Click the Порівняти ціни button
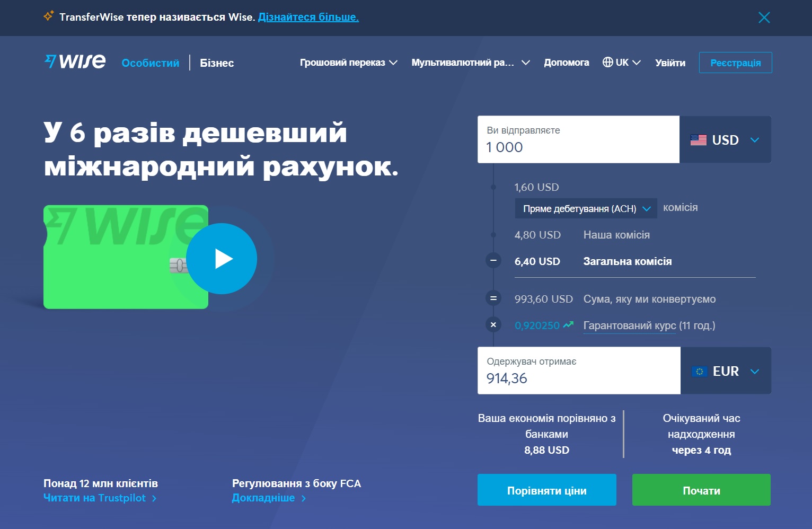The image size is (812, 529). click(x=547, y=490)
